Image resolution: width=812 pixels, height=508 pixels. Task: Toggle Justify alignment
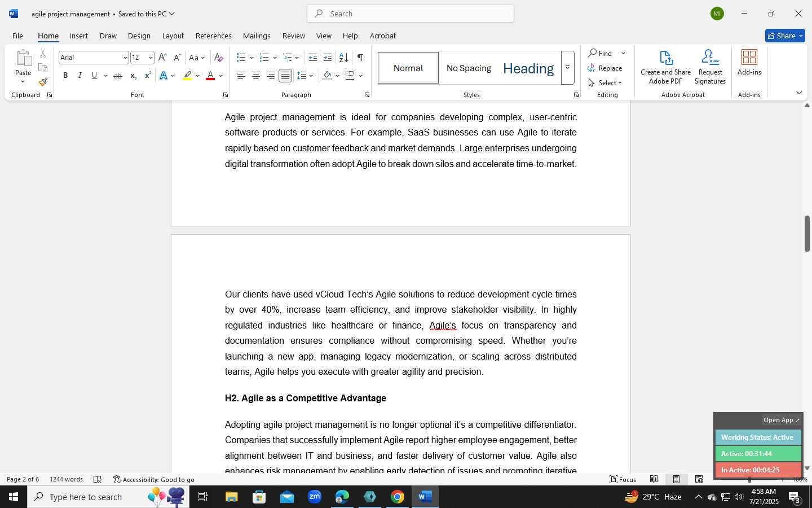[285, 76]
